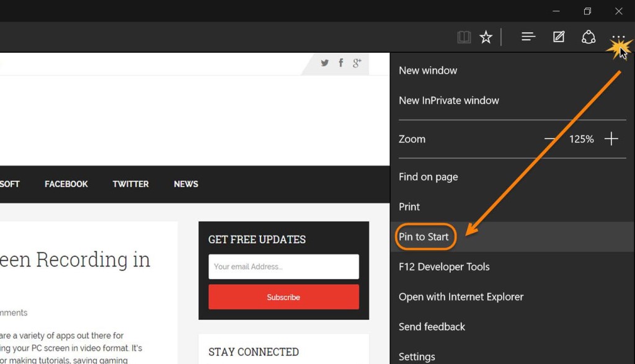The width and height of the screenshot is (635, 364).
Task: Click the Facebook f icon
Action: pos(340,63)
